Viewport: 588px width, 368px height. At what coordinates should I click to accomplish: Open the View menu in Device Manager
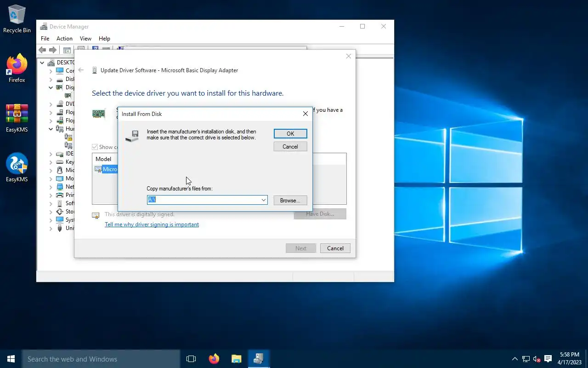85,39
